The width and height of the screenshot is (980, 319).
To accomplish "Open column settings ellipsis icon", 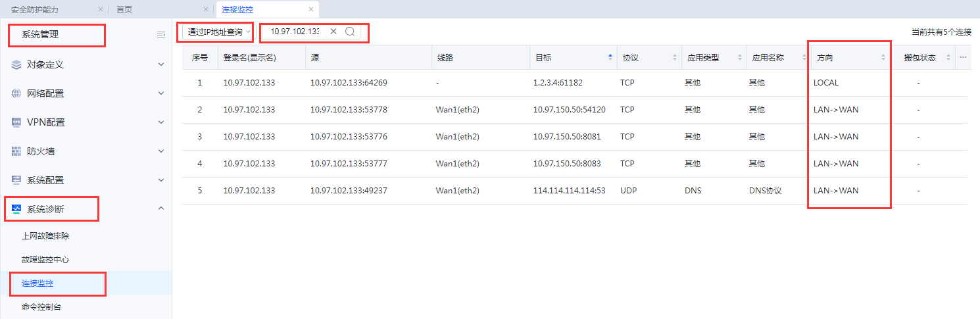I will click(963, 57).
